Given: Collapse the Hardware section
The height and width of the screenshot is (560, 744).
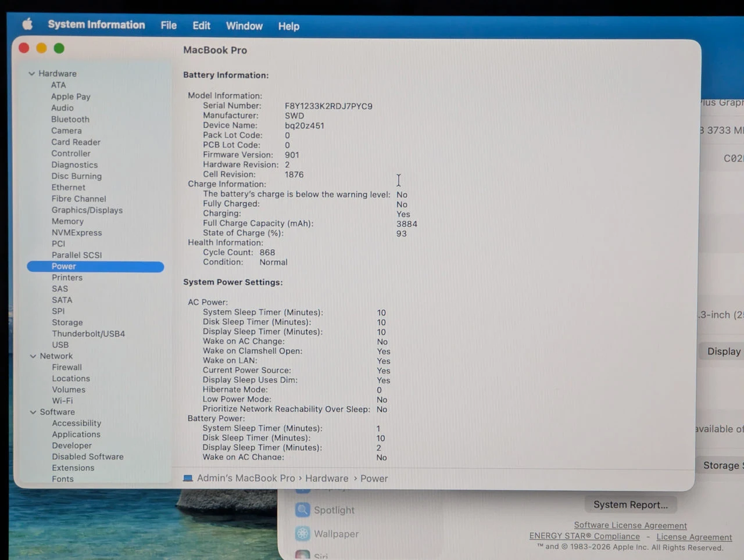Looking at the screenshot, I should [x=31, y=74].
